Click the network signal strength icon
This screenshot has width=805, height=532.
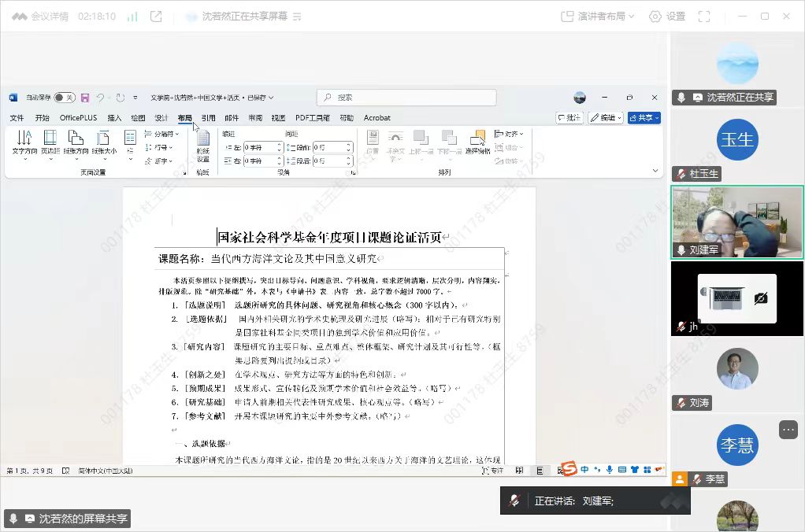132,17
